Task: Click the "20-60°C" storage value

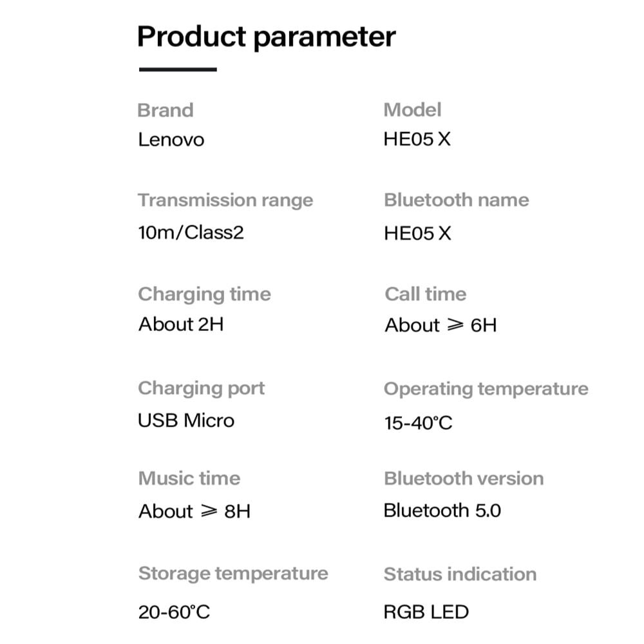Action: pyautogui.click(x=174, y=612)
